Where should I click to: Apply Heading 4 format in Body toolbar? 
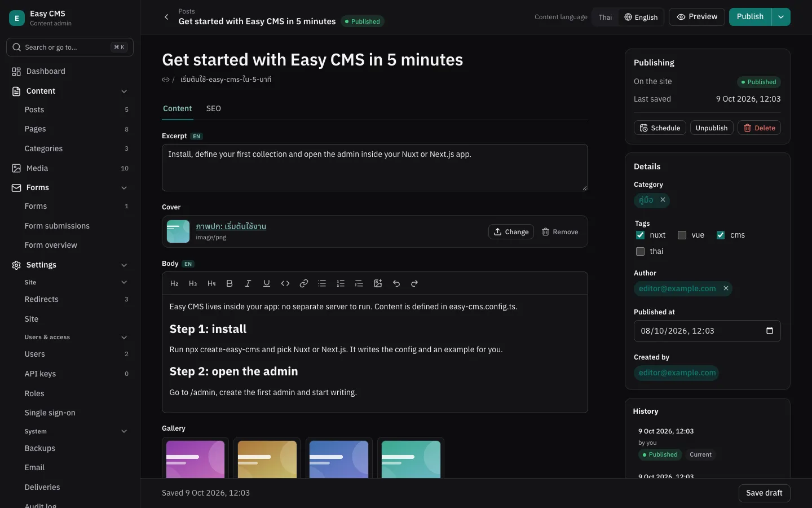tap(211, 283)
